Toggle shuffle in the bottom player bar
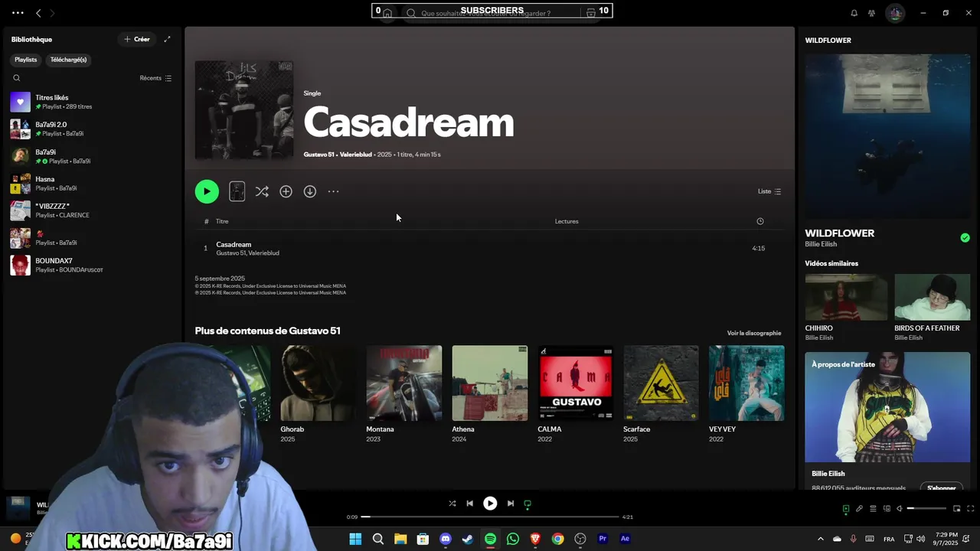The image size is (980, 551). [x=452, y=504]
